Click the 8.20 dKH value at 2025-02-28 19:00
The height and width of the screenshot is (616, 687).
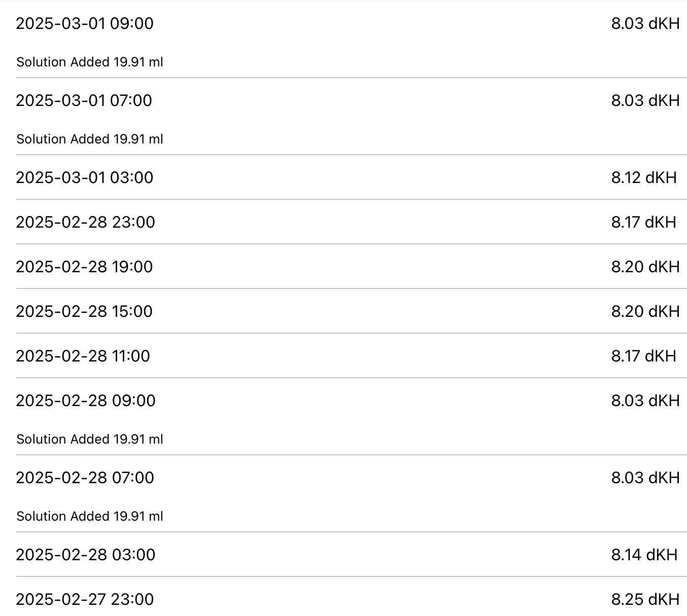tap(645, 267)
